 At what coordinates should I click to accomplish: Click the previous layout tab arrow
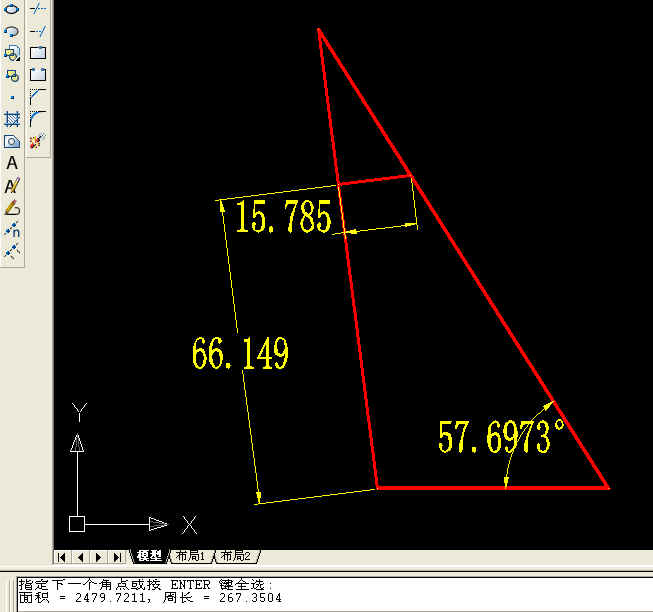(x=80, y=557)
